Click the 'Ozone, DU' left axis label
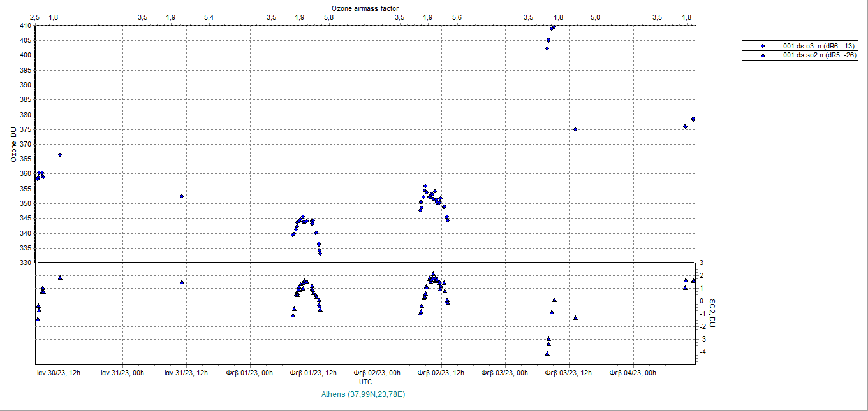868x411 pixels. [x=13, y=144]
